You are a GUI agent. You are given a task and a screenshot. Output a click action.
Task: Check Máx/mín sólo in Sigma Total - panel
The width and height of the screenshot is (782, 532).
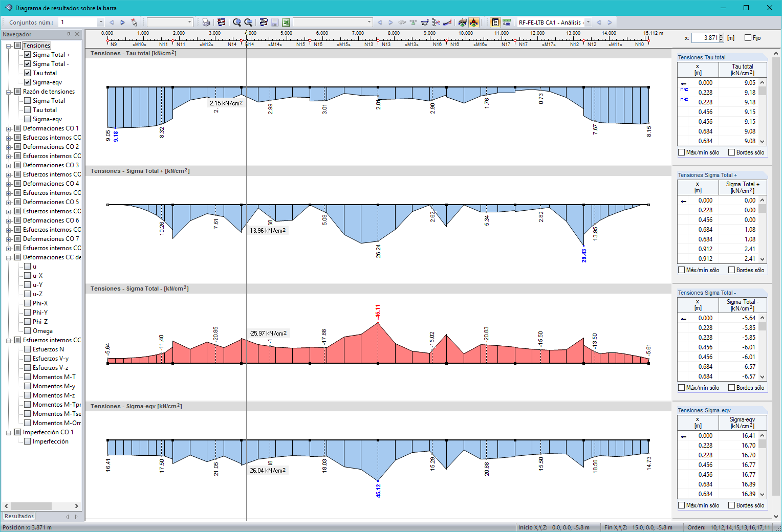(x=681, y=388)
